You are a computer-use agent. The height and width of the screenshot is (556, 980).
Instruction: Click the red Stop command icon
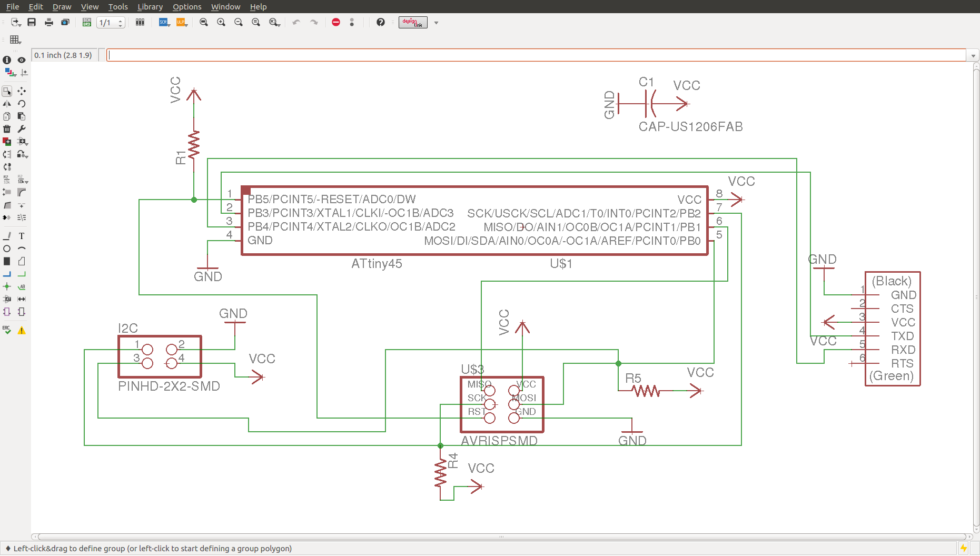336,22
